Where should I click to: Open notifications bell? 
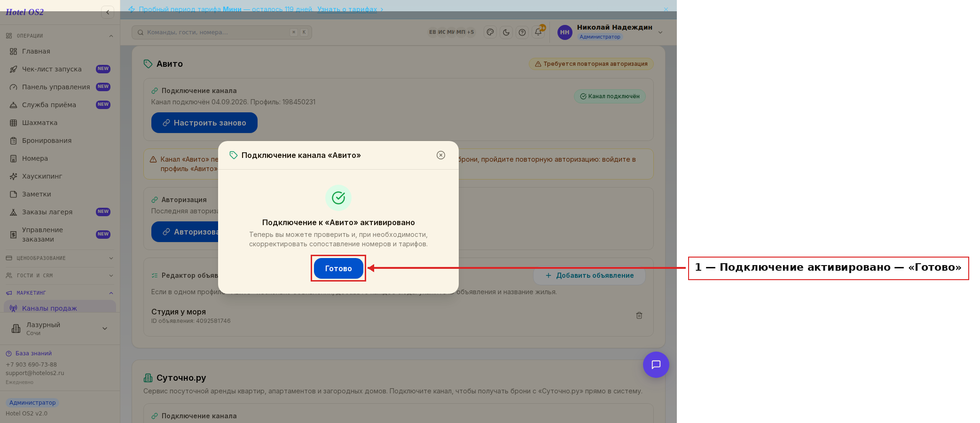coord(538,32)
